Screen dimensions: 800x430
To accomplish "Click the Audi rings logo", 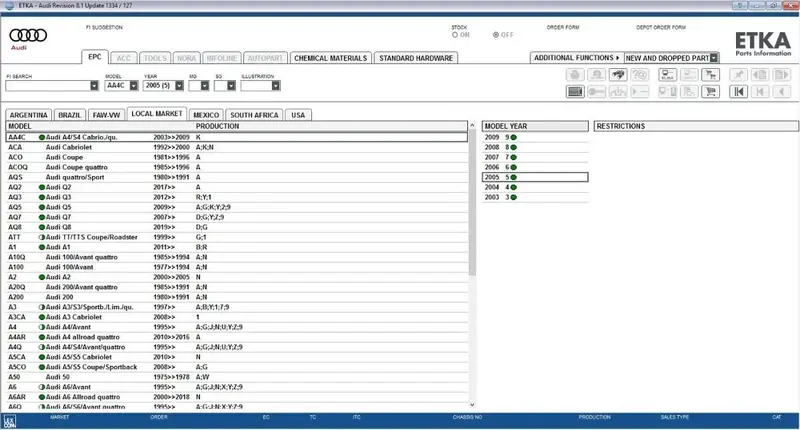I will [28, 35].
